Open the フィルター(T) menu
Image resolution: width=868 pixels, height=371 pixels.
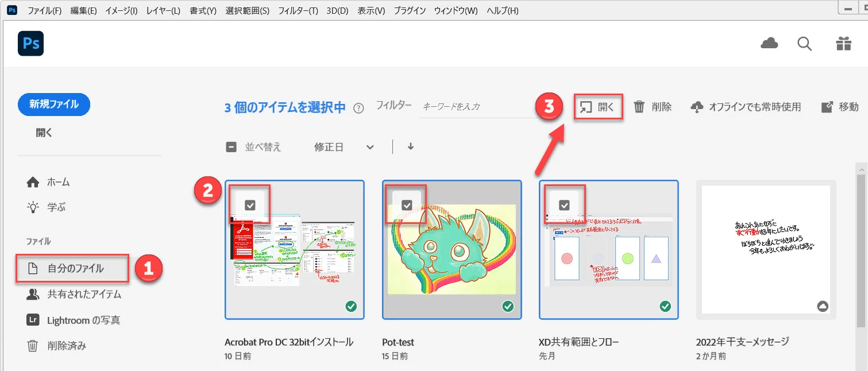(298, 11)
